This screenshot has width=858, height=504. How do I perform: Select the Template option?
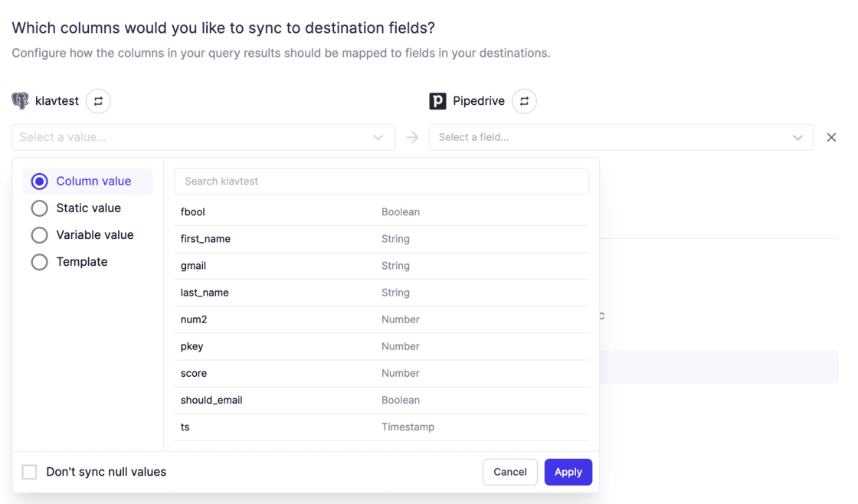point(39,261)
